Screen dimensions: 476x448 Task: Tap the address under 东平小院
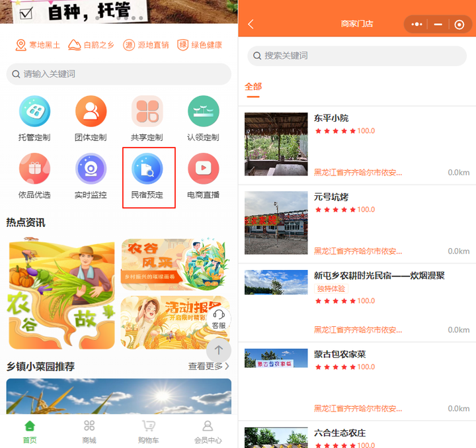(x=358, y=173)
